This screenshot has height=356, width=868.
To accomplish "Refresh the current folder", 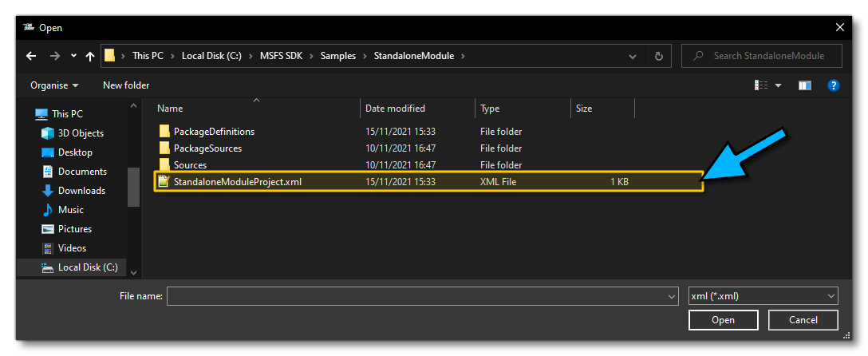I will (x=658, y=56).
